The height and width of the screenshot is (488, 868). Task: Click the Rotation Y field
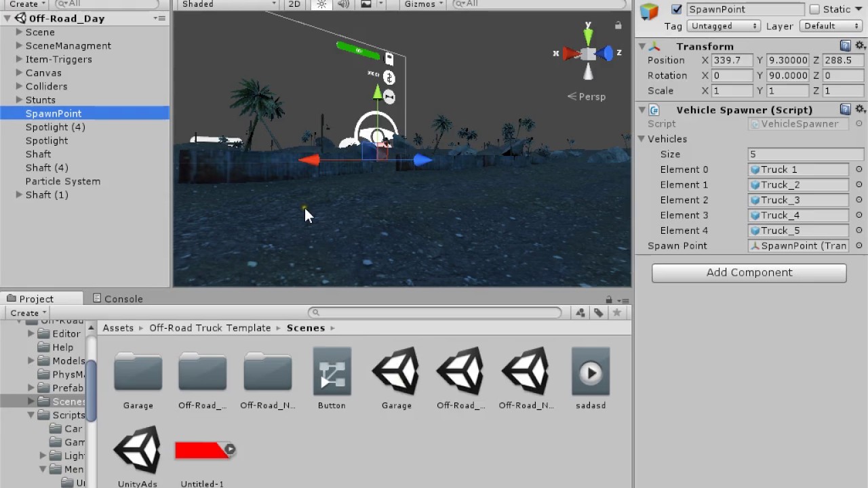788,76
